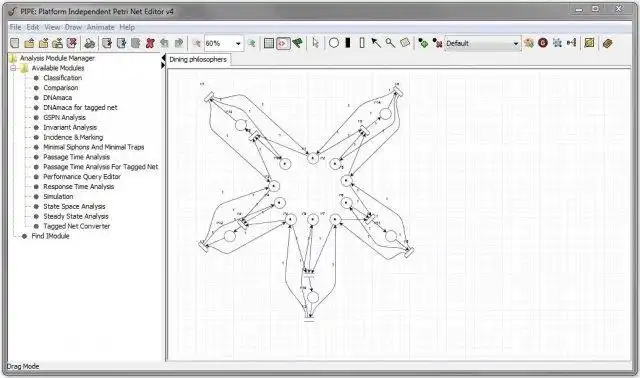Open the Help menu

pos(127,27)
